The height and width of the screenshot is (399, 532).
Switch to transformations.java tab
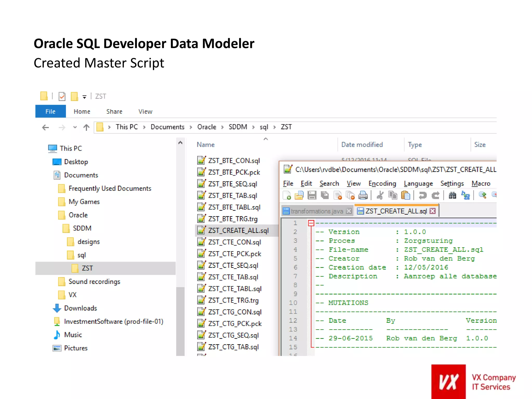(x=317, y=211)
